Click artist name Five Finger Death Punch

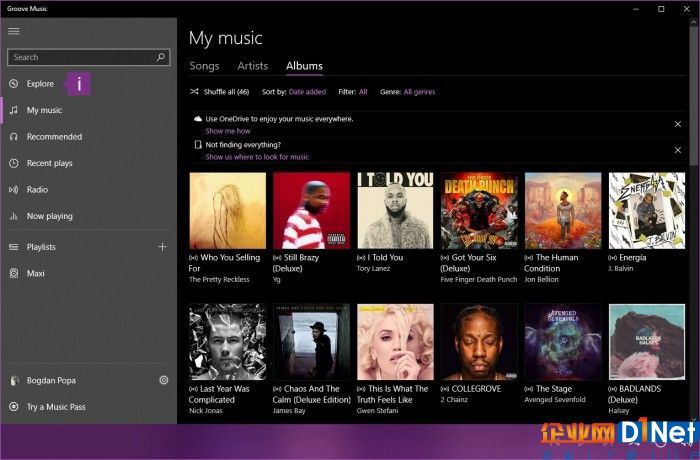pyautogui.click(x=479, y=280)
